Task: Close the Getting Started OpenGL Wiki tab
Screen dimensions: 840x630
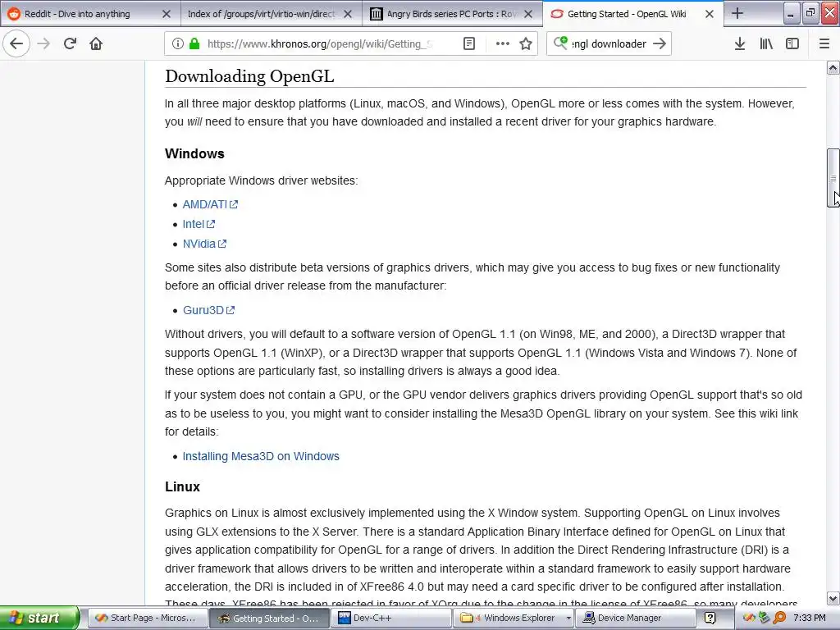Action: [x=710, y=14]
